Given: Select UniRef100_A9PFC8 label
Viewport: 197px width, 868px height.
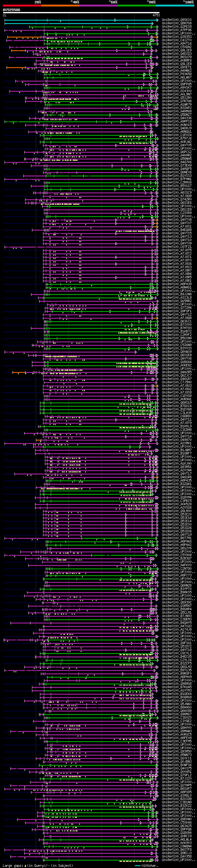Looking at the screenshot, I should [x=177, y=122].
